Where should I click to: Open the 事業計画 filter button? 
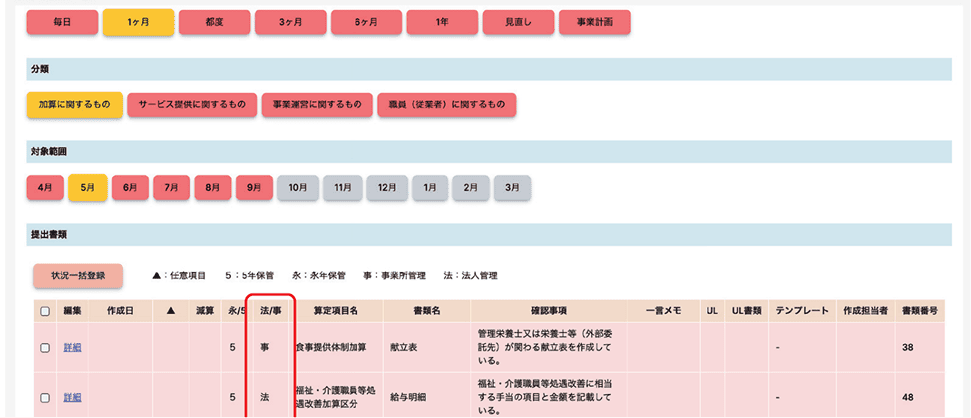pos(594,22)
